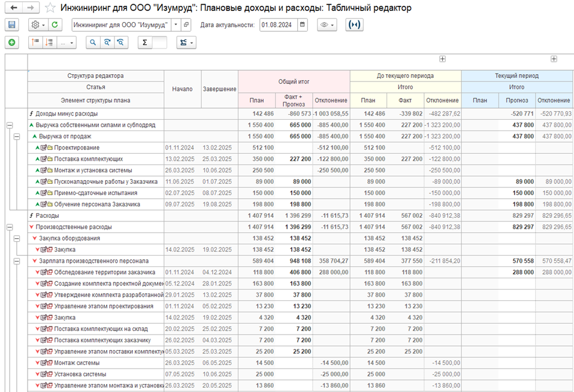Add the page to favorites star
Screen dimensions: 574x392
coord(50,8)
